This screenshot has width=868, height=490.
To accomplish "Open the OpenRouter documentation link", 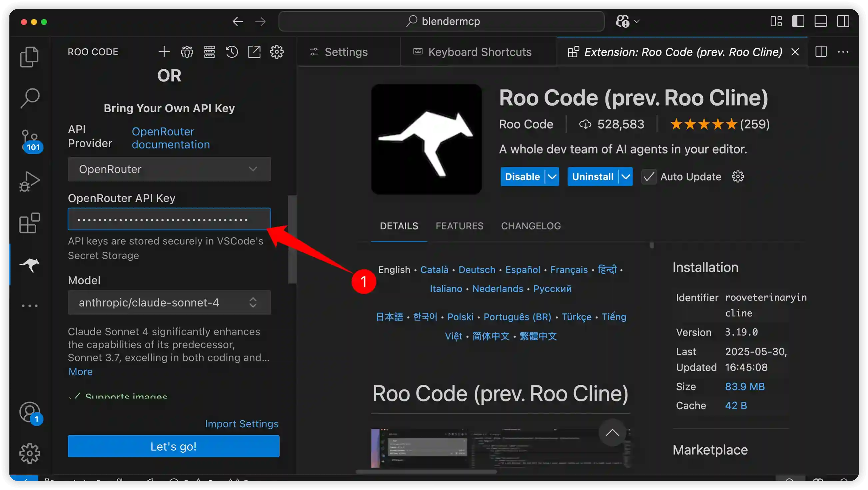I will [171, 138].
